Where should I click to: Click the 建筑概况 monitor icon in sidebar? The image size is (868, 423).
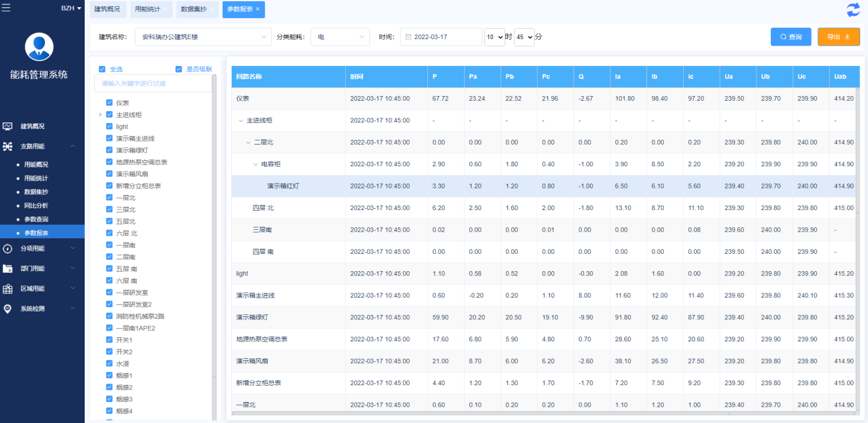click(8, 126)
